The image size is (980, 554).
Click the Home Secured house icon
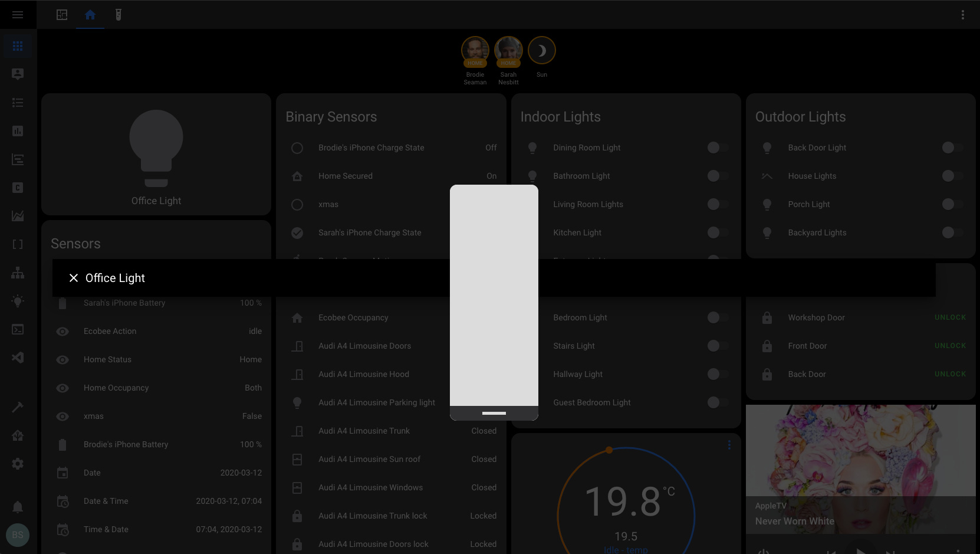pos(297,176)
